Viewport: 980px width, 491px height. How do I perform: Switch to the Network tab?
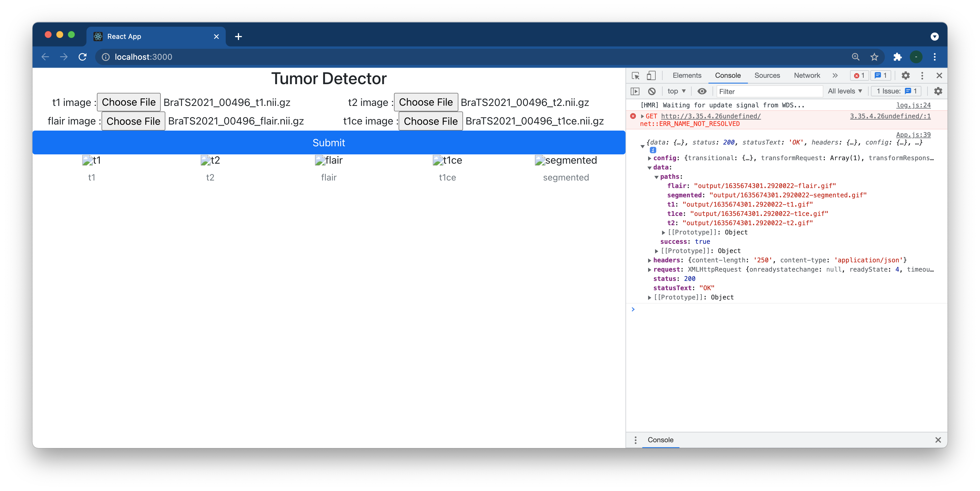[x=807, y=75]
